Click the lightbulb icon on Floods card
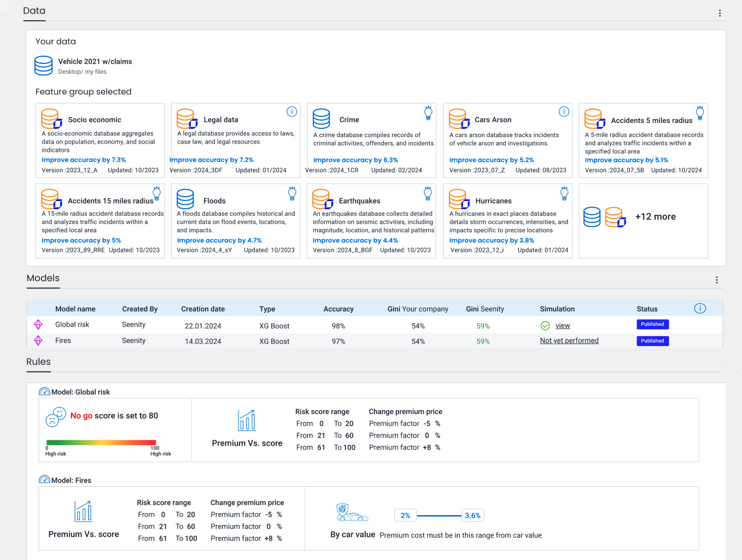The image size is (742, 560). click(x=293, y=193)
